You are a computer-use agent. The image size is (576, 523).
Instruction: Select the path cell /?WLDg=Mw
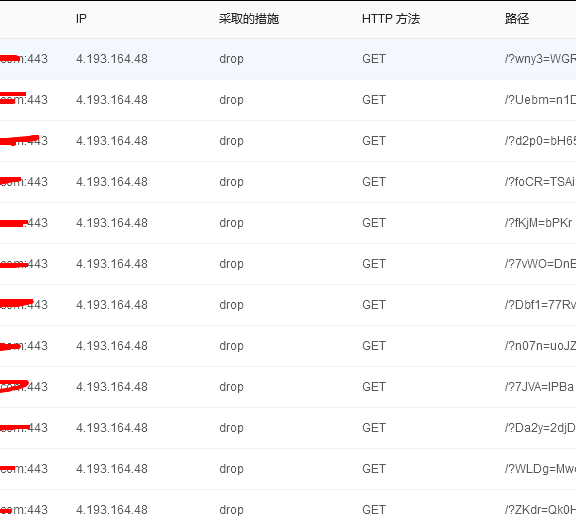tap(540, 469)
